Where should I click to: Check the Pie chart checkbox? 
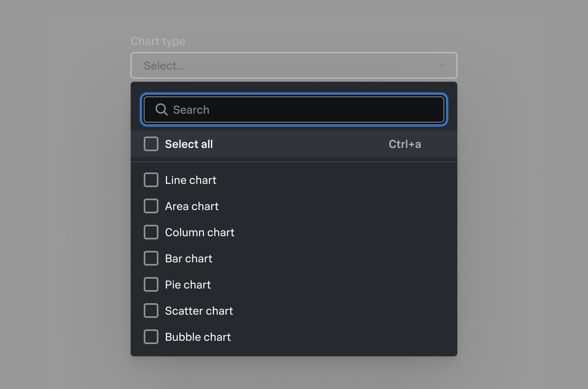click(151, 284)
